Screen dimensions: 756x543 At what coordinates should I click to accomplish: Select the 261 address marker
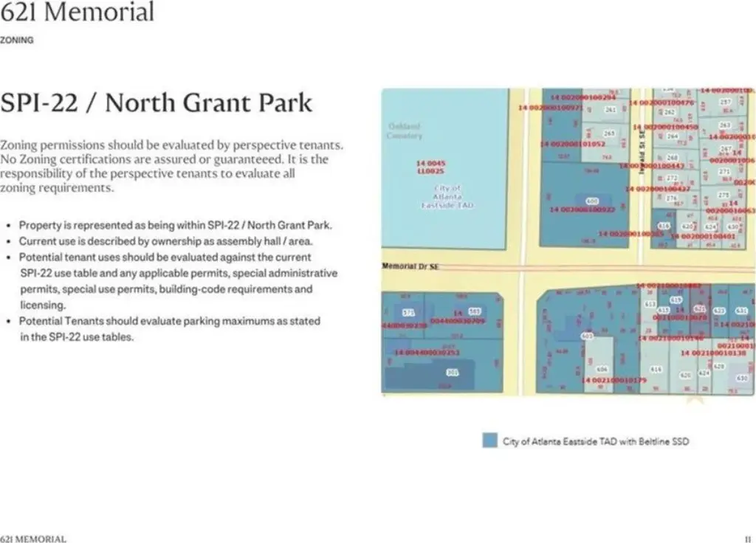click(611, 109)
